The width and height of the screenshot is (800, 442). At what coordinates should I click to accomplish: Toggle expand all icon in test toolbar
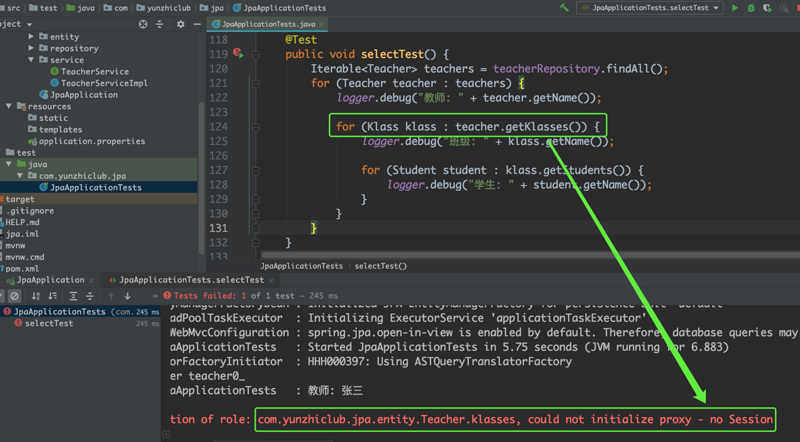tap(73, 296)
